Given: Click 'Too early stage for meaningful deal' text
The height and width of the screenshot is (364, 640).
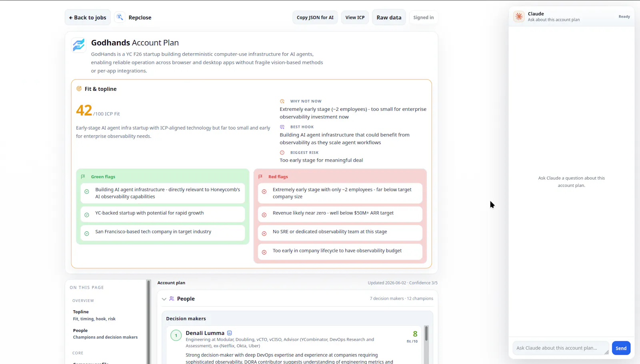Looking at the screenshot, I should pos(321,160).
